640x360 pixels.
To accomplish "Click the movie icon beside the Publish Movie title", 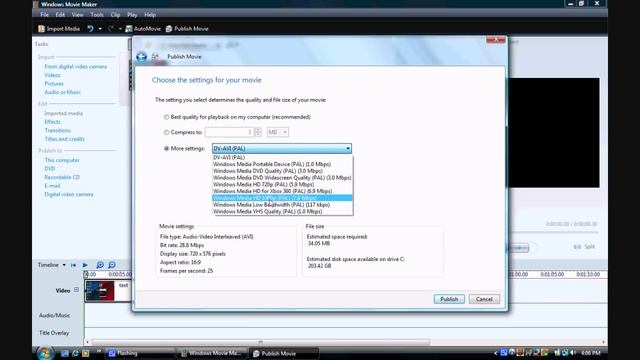I will [x=155, y=57].
